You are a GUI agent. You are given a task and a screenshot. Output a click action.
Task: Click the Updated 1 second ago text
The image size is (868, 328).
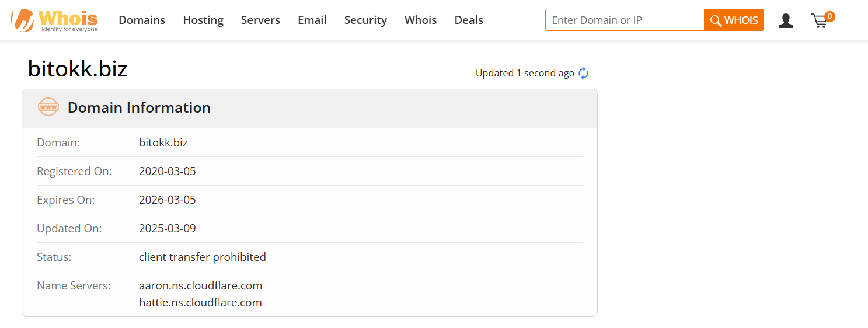[x=525, y=74]
